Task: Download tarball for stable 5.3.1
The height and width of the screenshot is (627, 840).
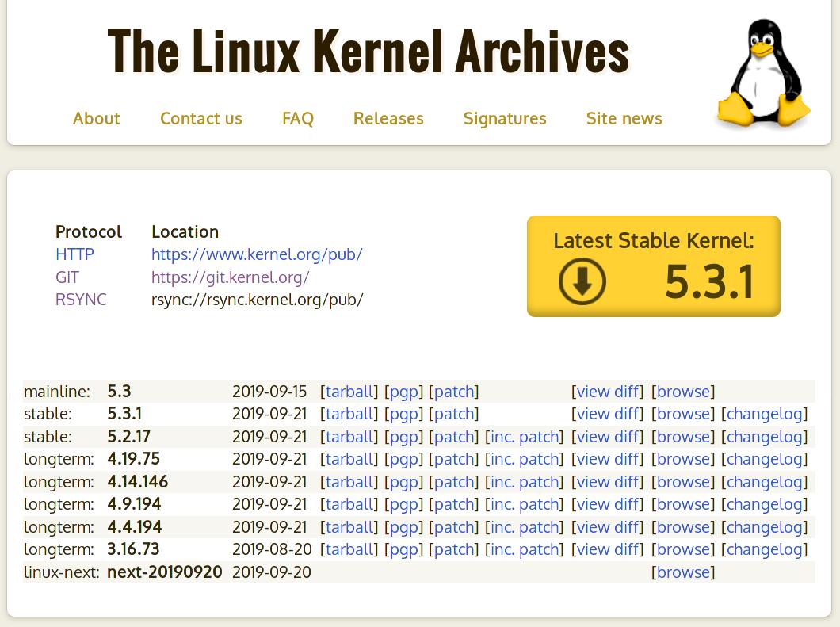Action: [x=351, y=415]
